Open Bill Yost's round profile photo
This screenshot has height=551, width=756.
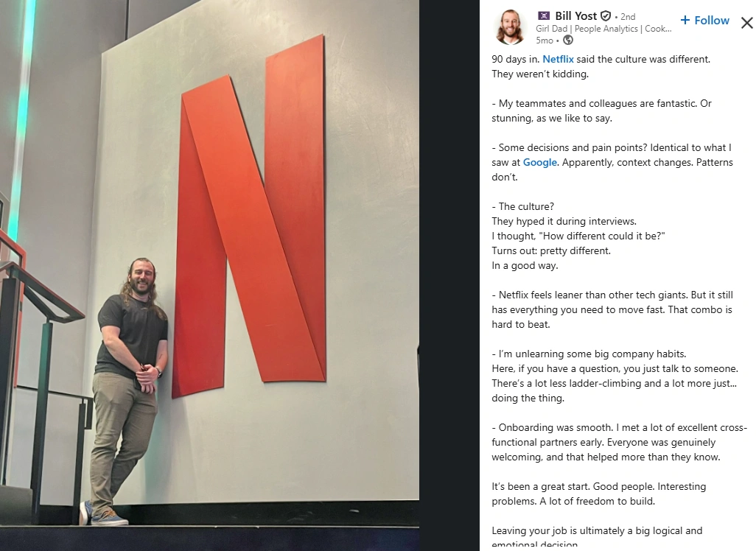click(510, 27)
